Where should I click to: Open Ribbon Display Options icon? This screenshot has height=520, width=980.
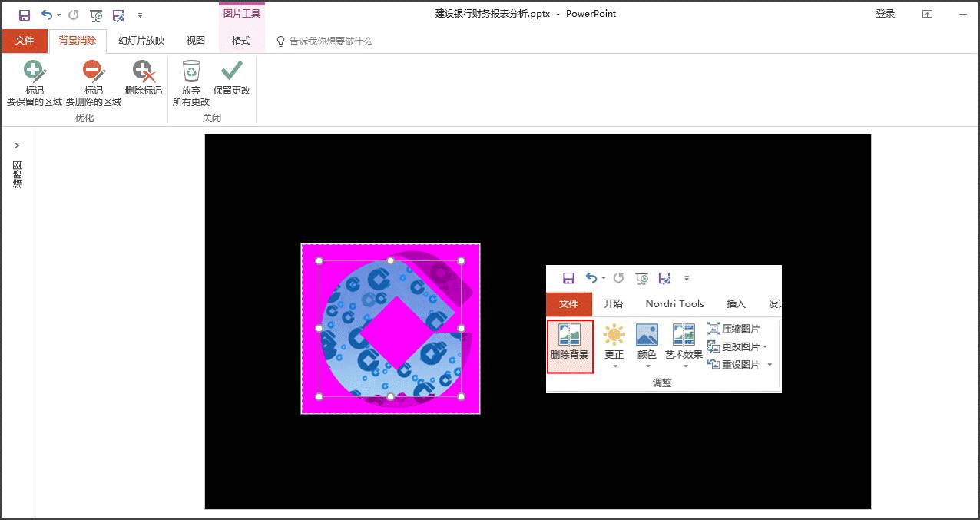pyautogui.click(x=928, y=14)
